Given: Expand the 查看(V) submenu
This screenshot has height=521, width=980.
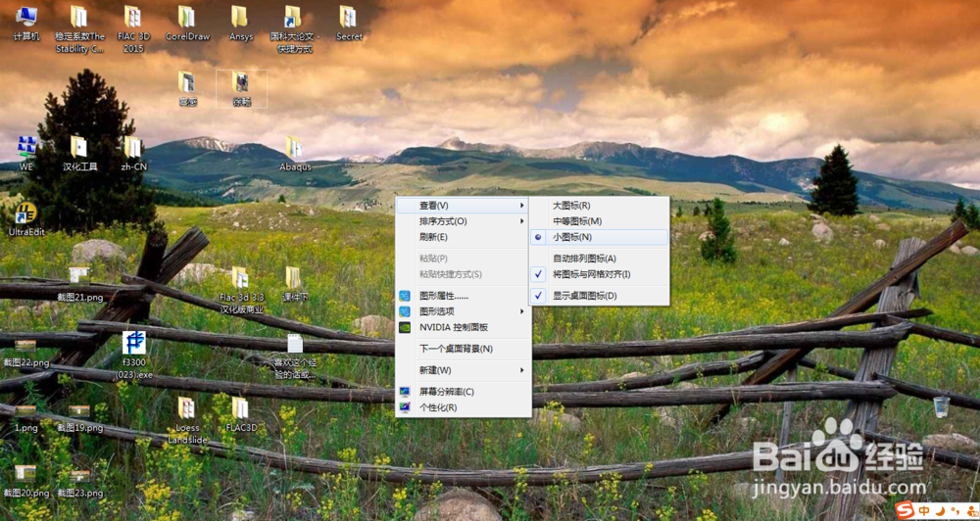Looking at the screenshot, I should (464, 205).
